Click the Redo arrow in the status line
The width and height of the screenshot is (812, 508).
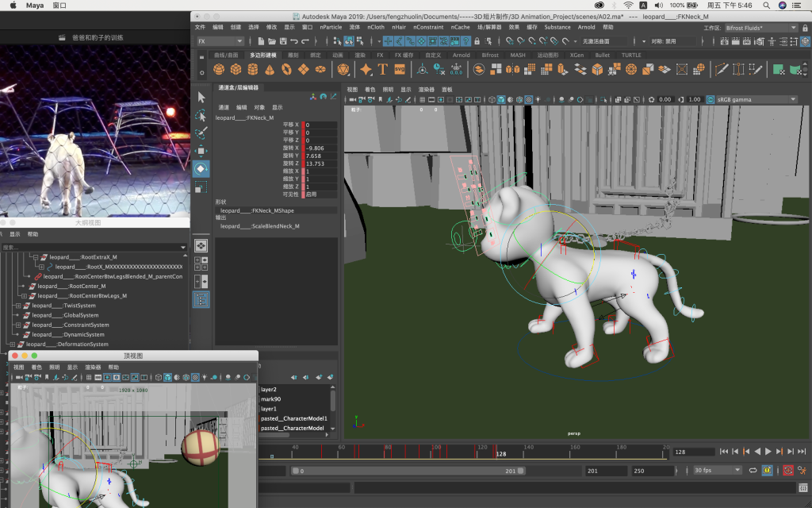click(305, 41)
